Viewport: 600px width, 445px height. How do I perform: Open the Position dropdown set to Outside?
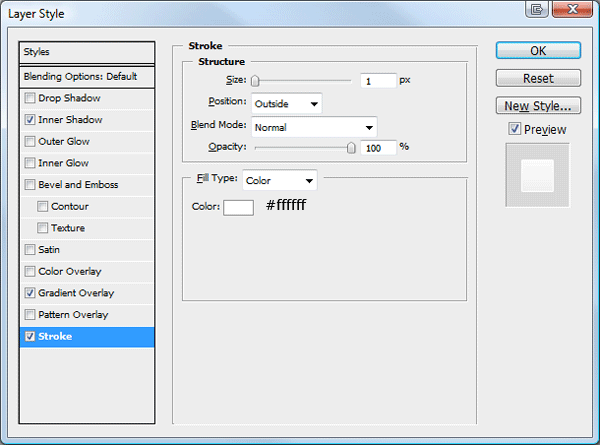pos(287,104)
